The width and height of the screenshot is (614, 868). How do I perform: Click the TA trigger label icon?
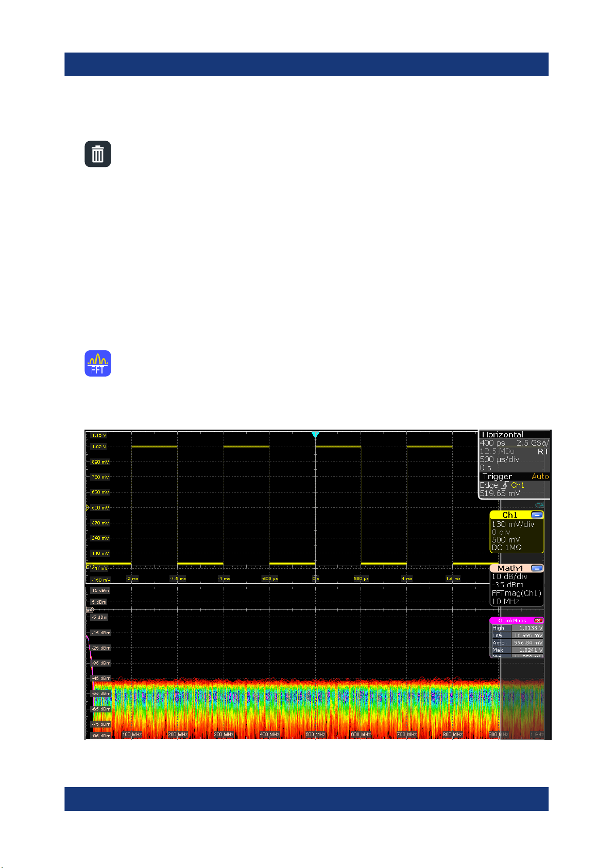[x=539, y=505]
